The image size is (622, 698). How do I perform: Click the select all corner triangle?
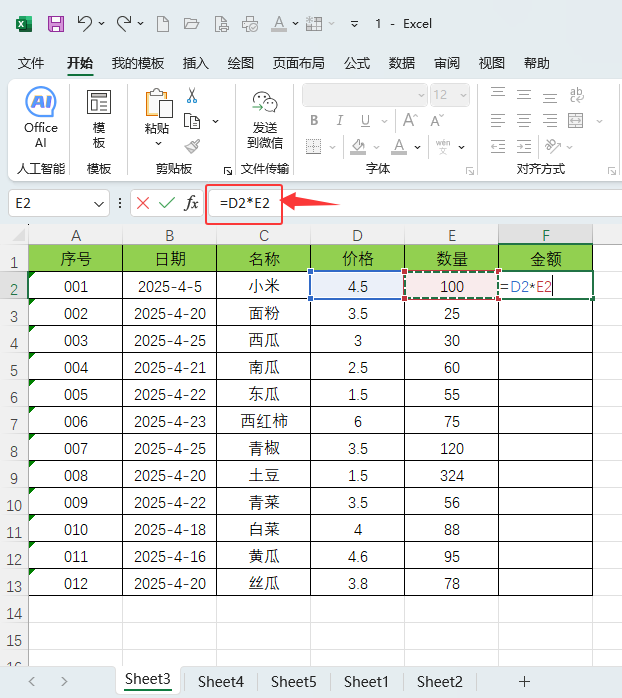click(17, 235)
